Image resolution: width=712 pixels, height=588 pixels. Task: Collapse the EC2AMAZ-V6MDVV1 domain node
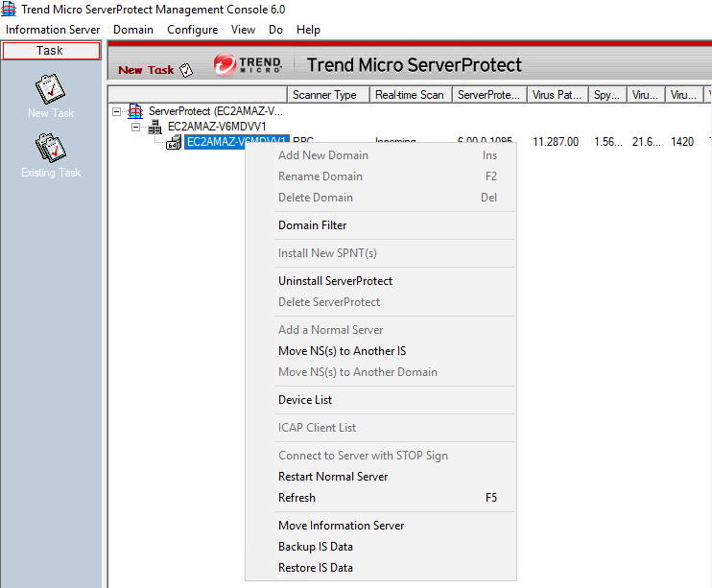135,127
